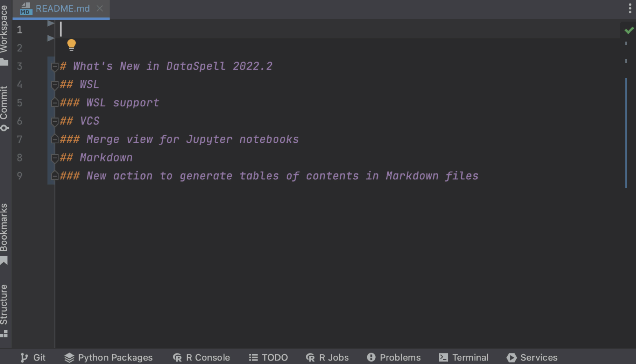Screen dimensions: 636x364
Task: Click the Git branch icon
Action: pyautogui.click(x=24, y=357)
